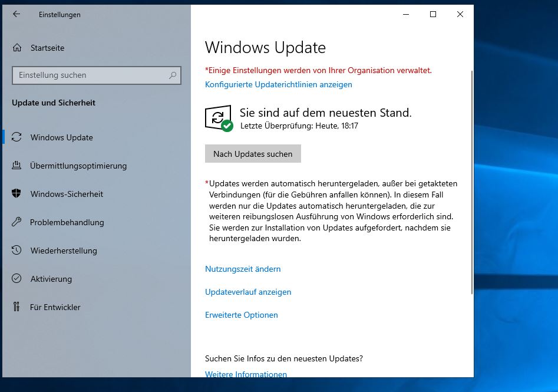Click the magnifier icon in the search box
558x392 pixels.
pyautogui.click(x=173, y=75)
